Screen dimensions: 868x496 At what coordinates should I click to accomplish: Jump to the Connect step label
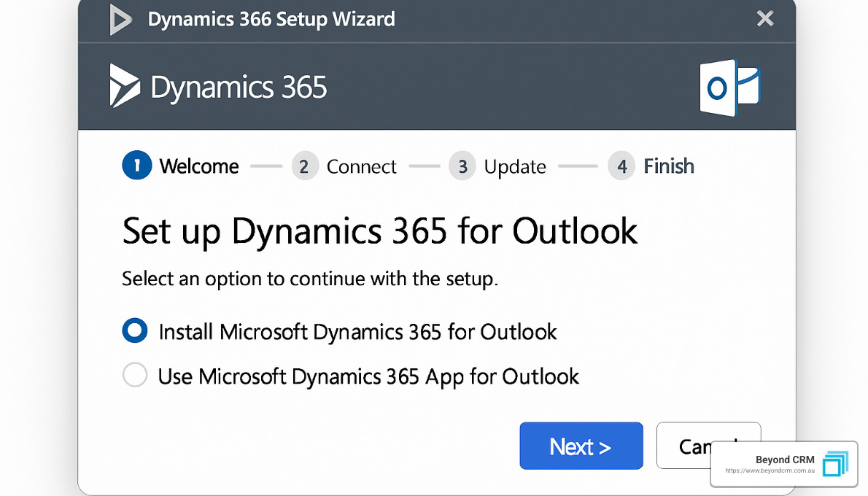[x=361, y=167]
